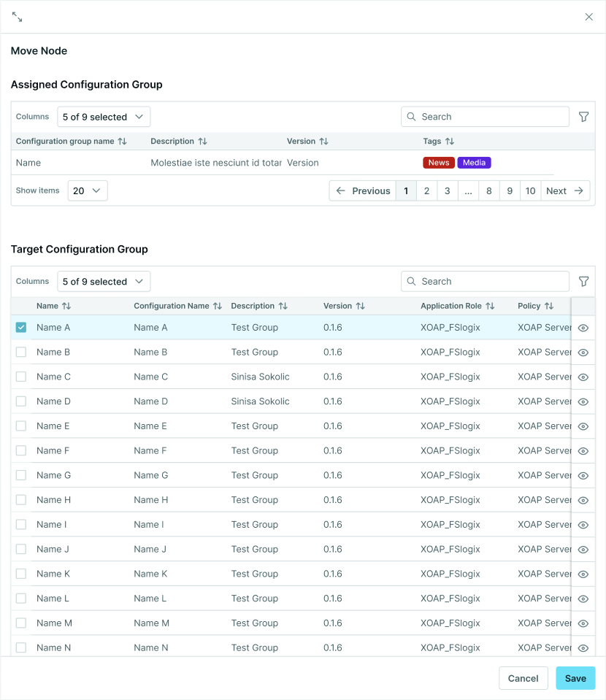This screenshot has height=700, width=606.
Task: Uncheck the Name A row
Action: coord(20,328)
